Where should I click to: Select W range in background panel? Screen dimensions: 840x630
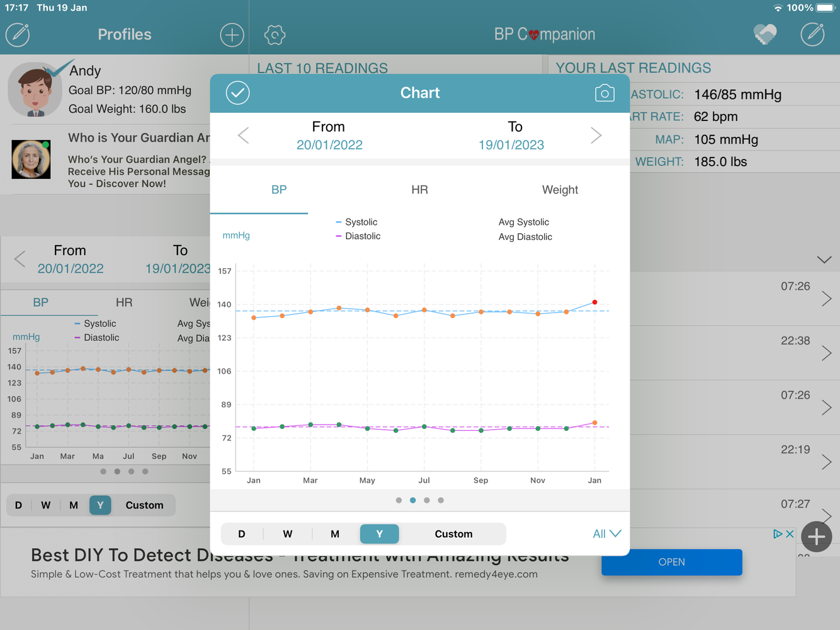click(46, 505)
